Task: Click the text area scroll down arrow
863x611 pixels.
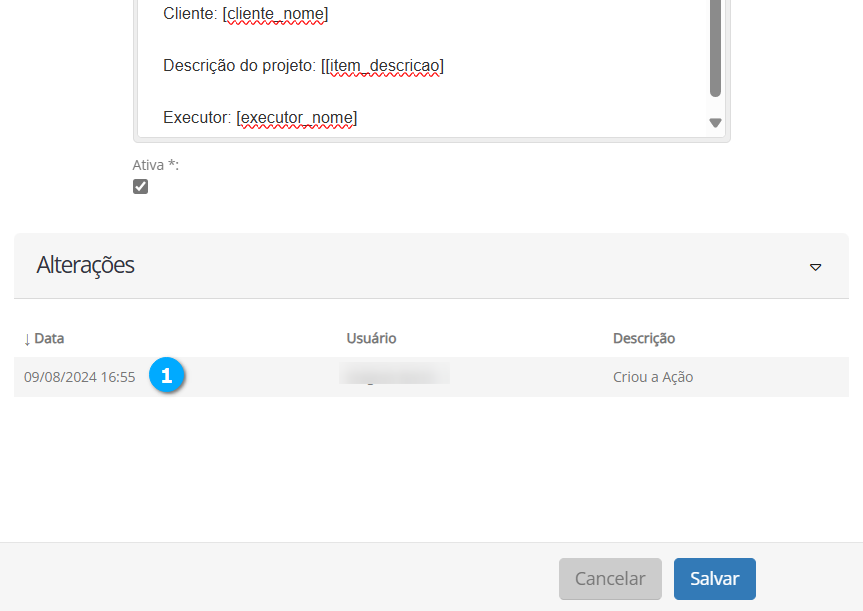Action: (x=715, y=123)
